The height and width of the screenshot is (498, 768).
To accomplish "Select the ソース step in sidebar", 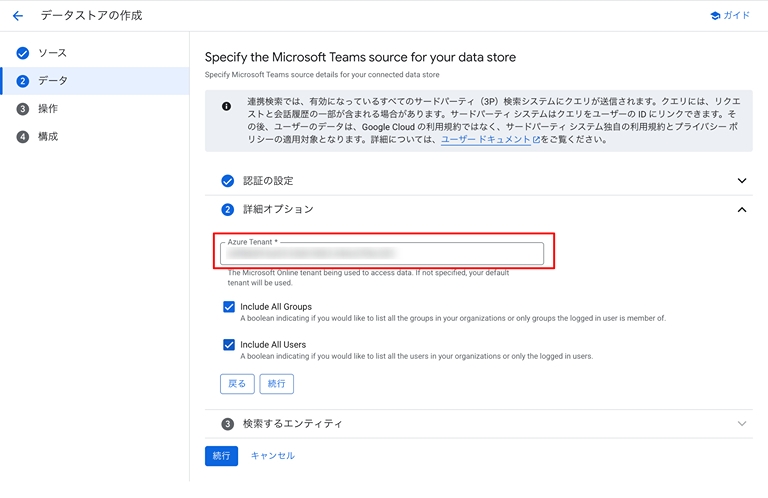I will pyautogui.click(x=52, y=53).
